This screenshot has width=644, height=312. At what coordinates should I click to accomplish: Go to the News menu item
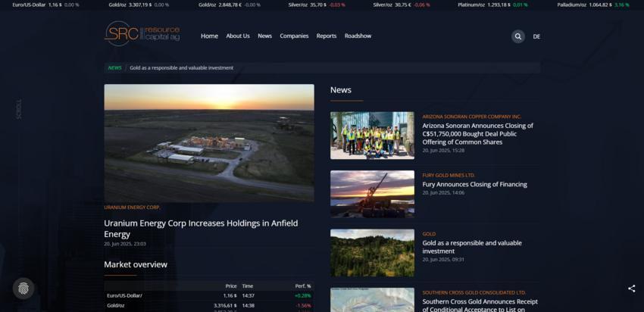click(x=264, y=36)
